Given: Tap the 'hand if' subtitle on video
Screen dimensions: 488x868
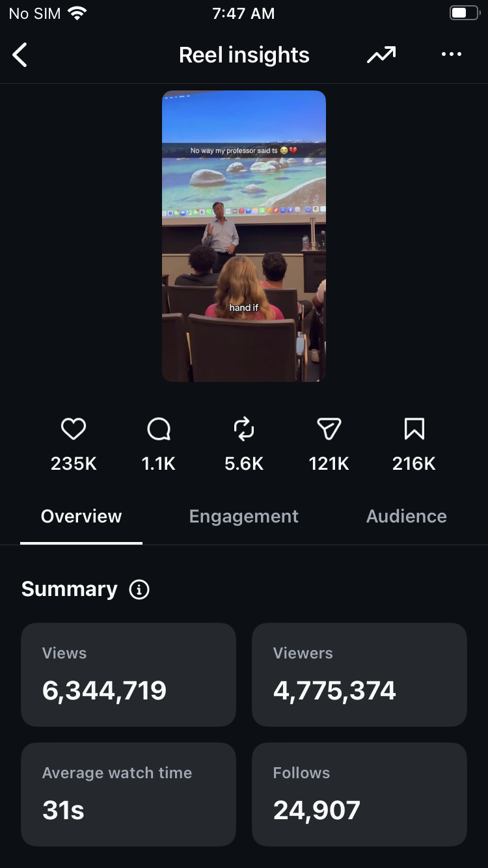Looking at the screenshot, I should pyautogui.click(x=244, y=308).
